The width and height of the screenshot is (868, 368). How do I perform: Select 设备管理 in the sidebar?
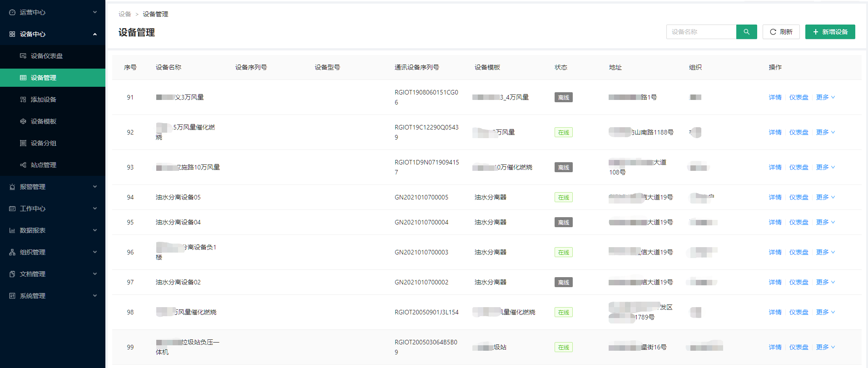(x=44, y=78)
